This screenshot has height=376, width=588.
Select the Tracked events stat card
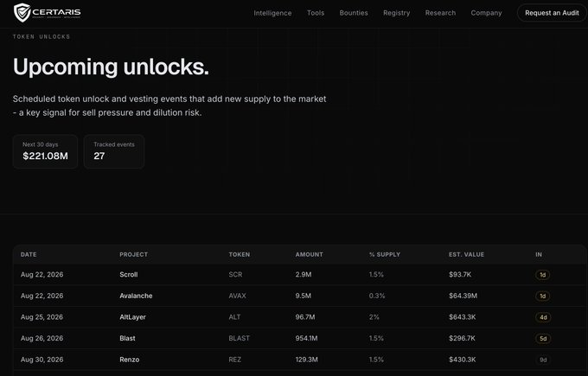pyautogui.click(x=114, y=151)
